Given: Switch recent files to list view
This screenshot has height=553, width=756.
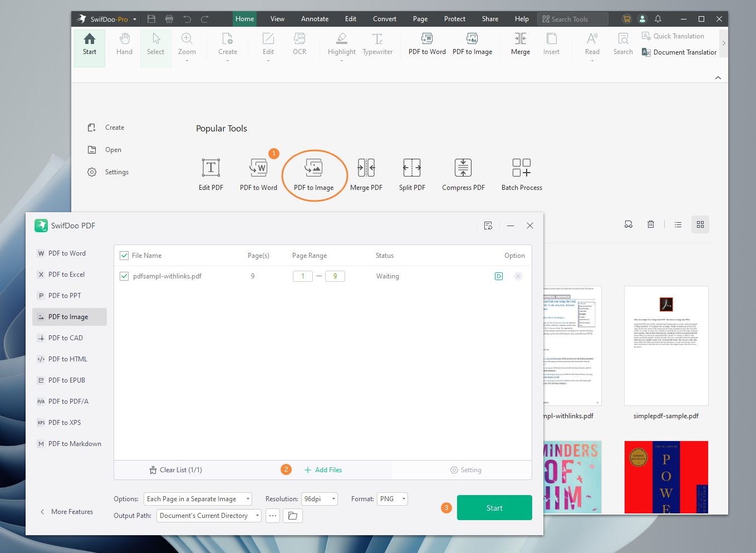Looking at the screenshot, I should [678, 224].
